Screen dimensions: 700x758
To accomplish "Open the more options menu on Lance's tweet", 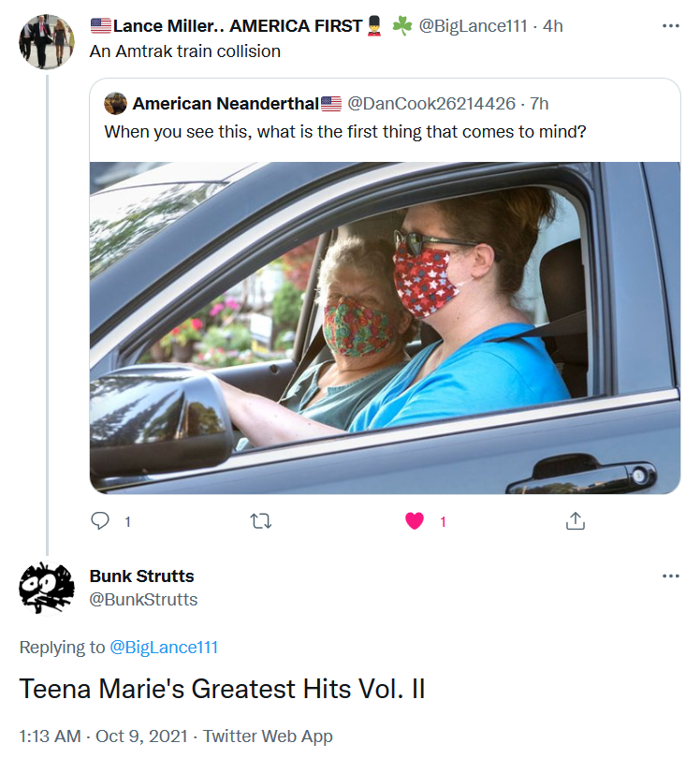I will tap(670, 25).
